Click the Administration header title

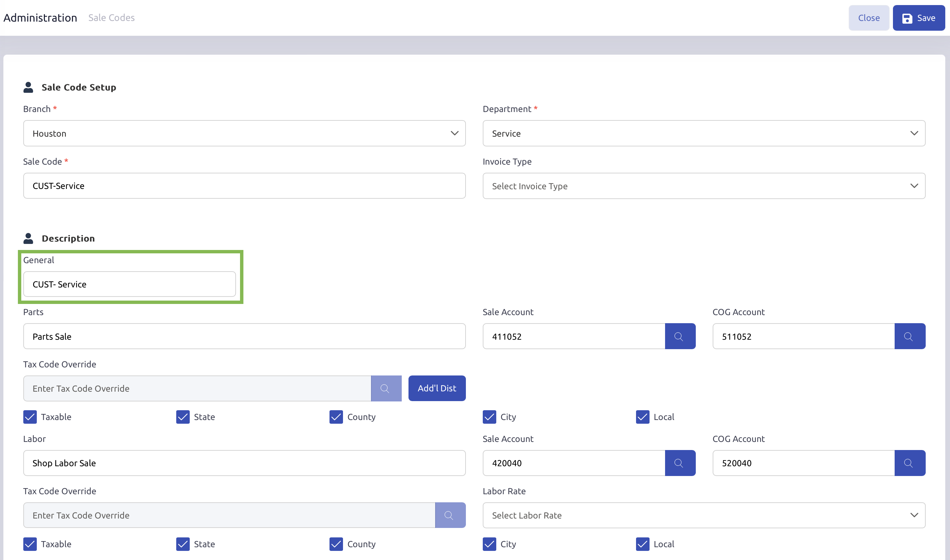[x=41, y=18]
